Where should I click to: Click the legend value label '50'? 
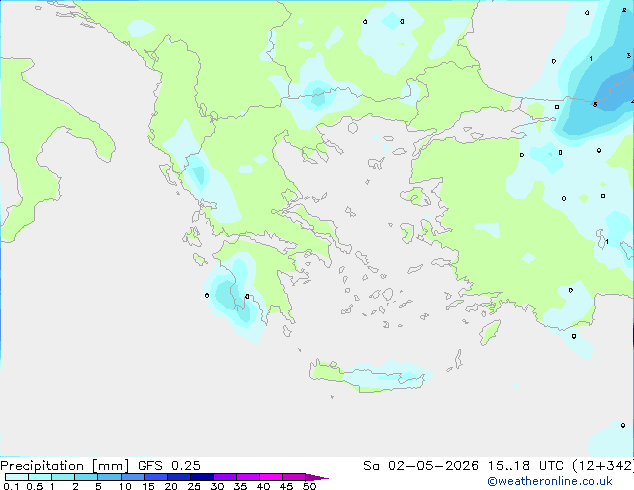[310, 486]
